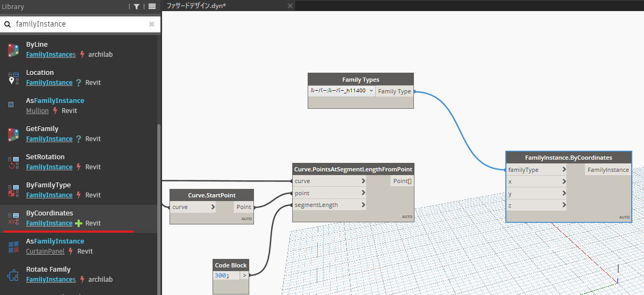Select the Curve.StartPoint node header
Image resolution: width=644 pixels, height=295 pixels.
211,195
